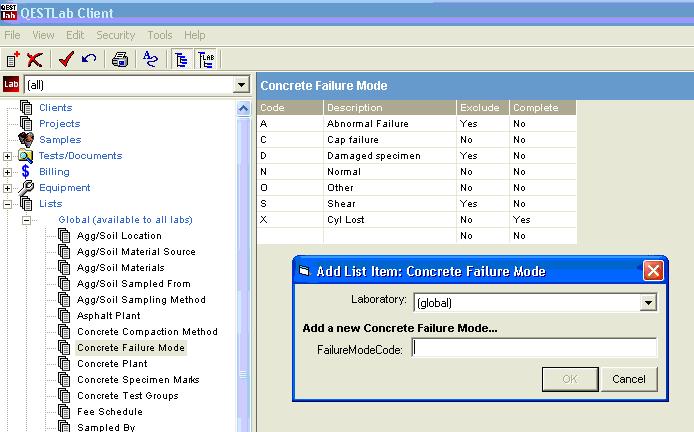This screenshot has height=432, width=694.
Task: Open the Security menu
Action: click(x=115, y=35)
